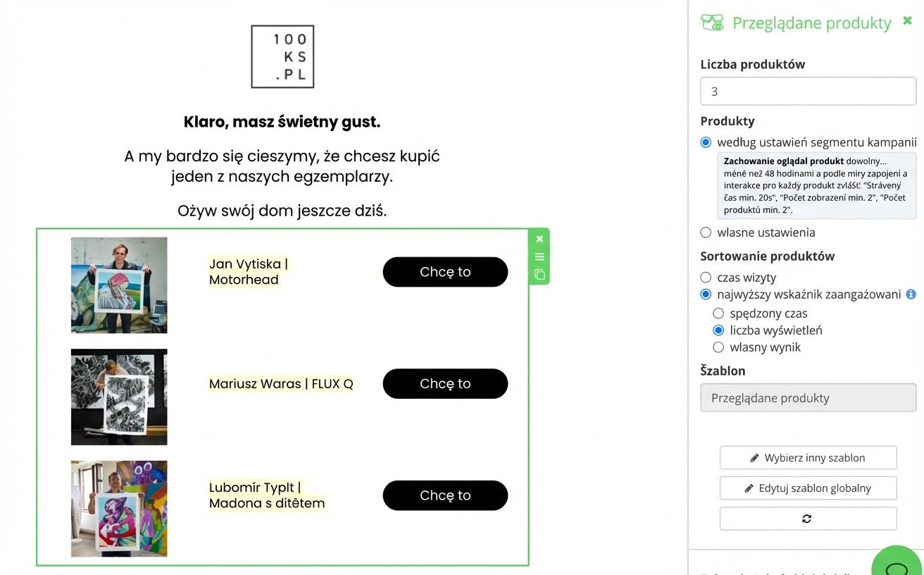924x575 pixels.
Task: Click the 100KS.PL logo
Action: (x=282, y=57)
